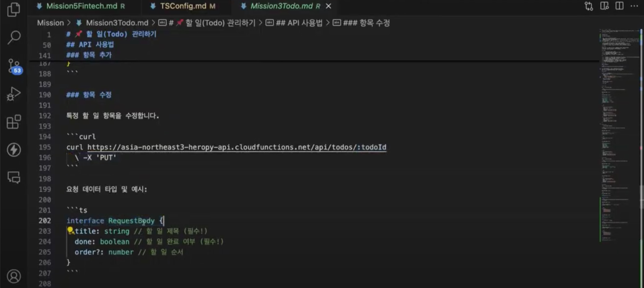Open the Extensions view
The width and height of the screenshot is (644, 288).
point(14,122)
